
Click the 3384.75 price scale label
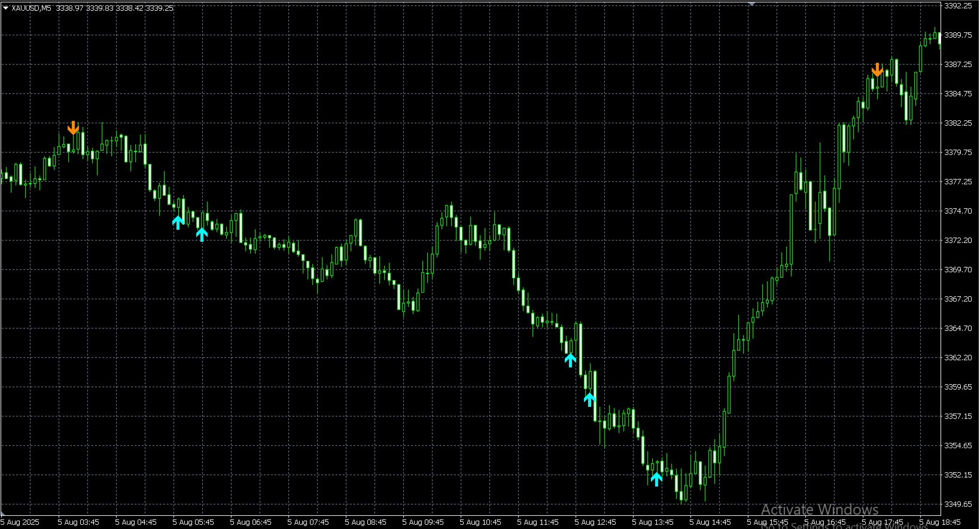coord(958,94)
